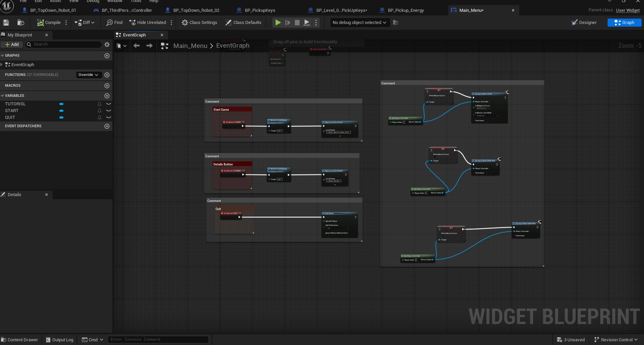Open My Blueprint settings gear
644x345 pixels.
pyautogui.click(x=107, y=44)
